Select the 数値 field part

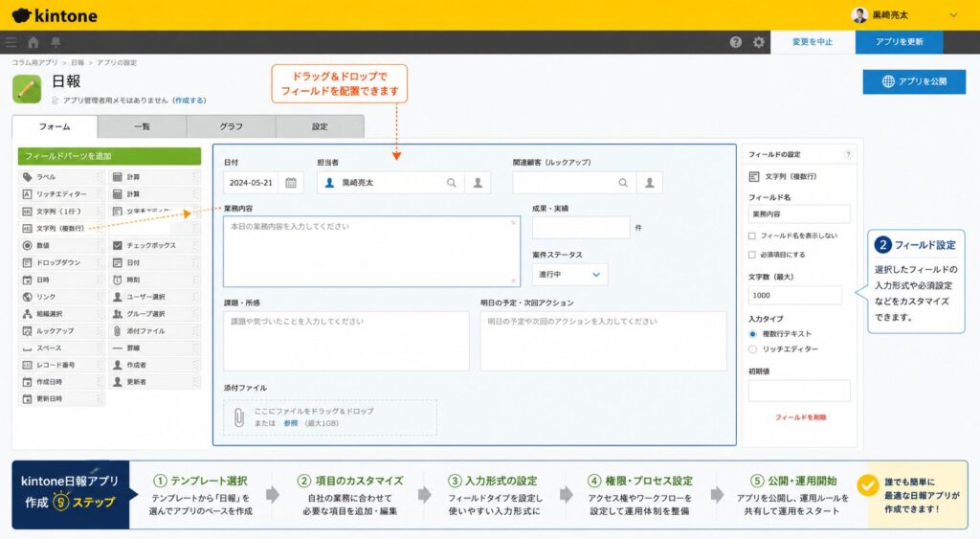coord(61,245)
